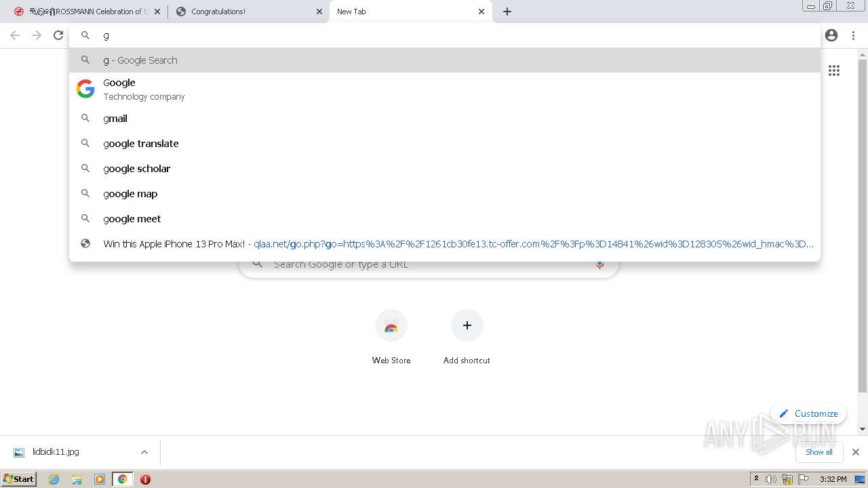The width and height of the screenshot is (868, 488).
Task: Pick the google translate suggestion
Action: tap(445, 144)
